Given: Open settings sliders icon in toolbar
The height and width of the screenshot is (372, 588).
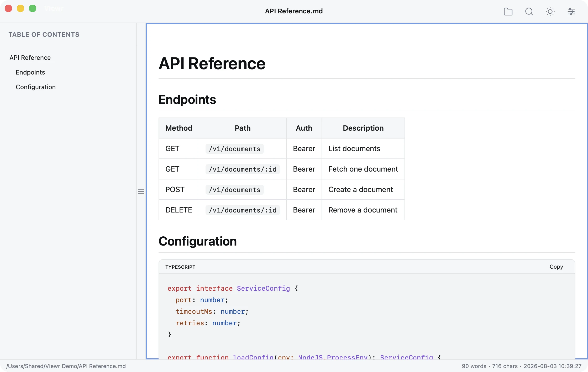Looking at the screenshot, I should (571, 12).
